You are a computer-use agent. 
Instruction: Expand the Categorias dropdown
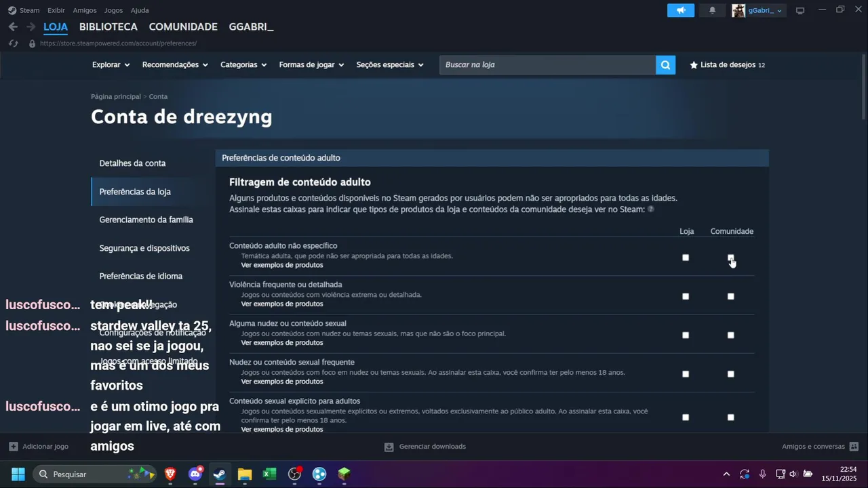coord(243,65)
